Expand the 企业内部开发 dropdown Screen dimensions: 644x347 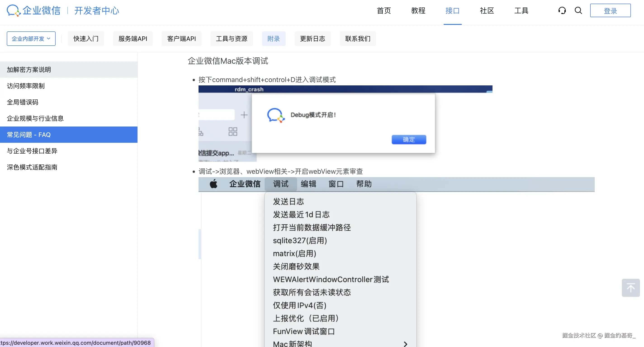(x=31, y=39)
